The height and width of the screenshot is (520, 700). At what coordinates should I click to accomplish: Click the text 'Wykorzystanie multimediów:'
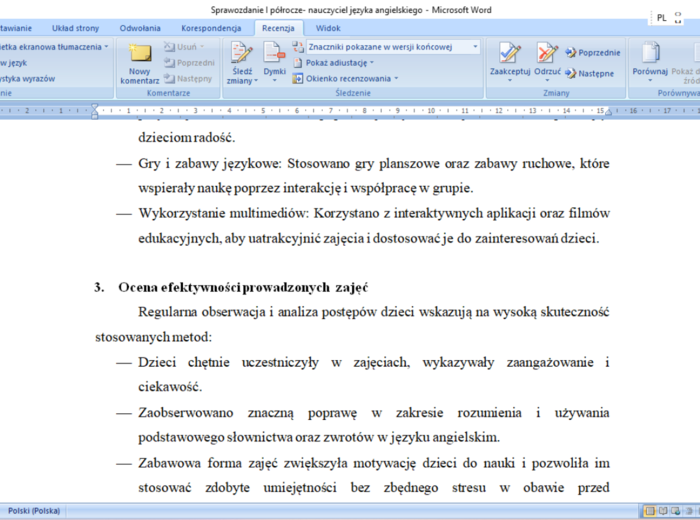223,213
